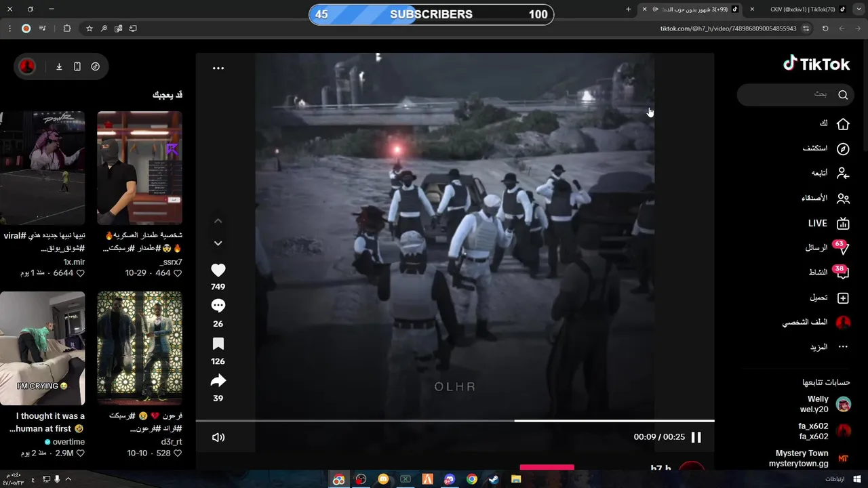The height and width of the screenshot is (488, 868).
Task: Open the Windows Start button
Action: tap(856, 479)
